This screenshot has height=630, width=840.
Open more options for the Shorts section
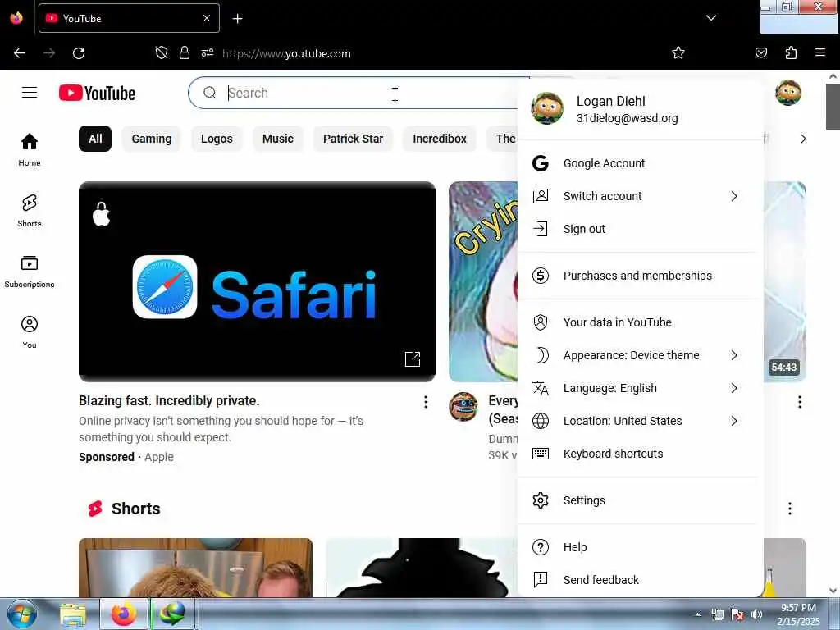pos(790,509)
